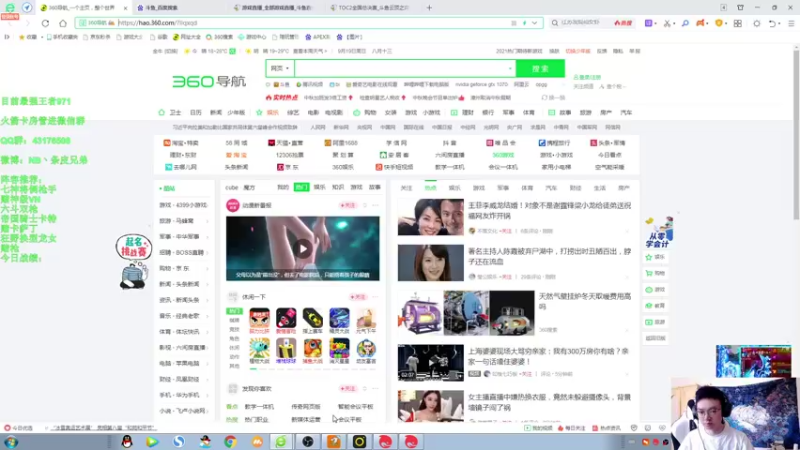Open the green 360 games link
The height and width of the screenshot is (450, 800).
503,155
